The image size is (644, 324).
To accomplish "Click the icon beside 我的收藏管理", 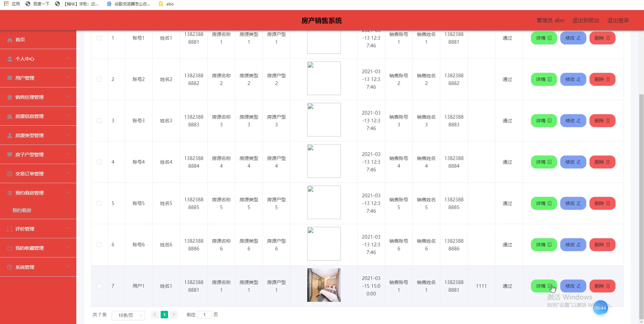I will coord(10,248).
